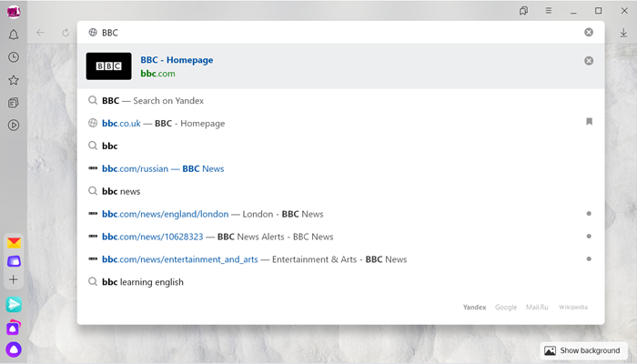This screenshot has width=637, height=364.
Task: Click Show background button
Action: click(x=583, y=350)
